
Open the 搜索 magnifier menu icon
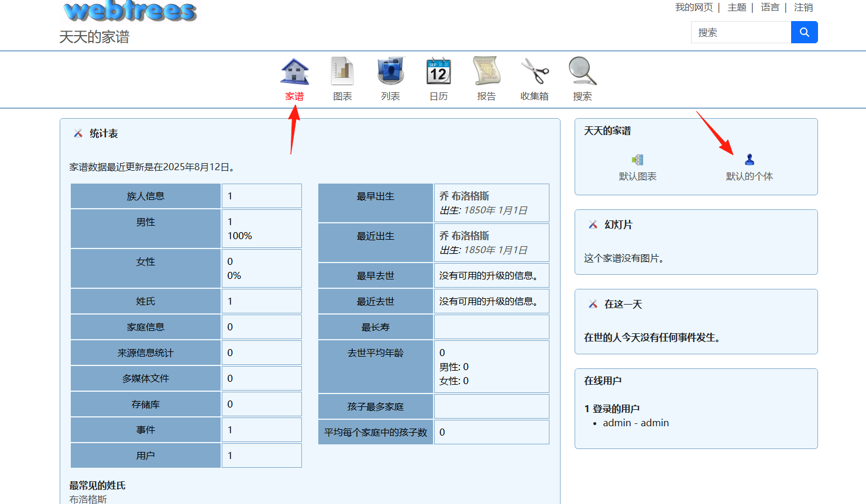(x=583, y=71)
